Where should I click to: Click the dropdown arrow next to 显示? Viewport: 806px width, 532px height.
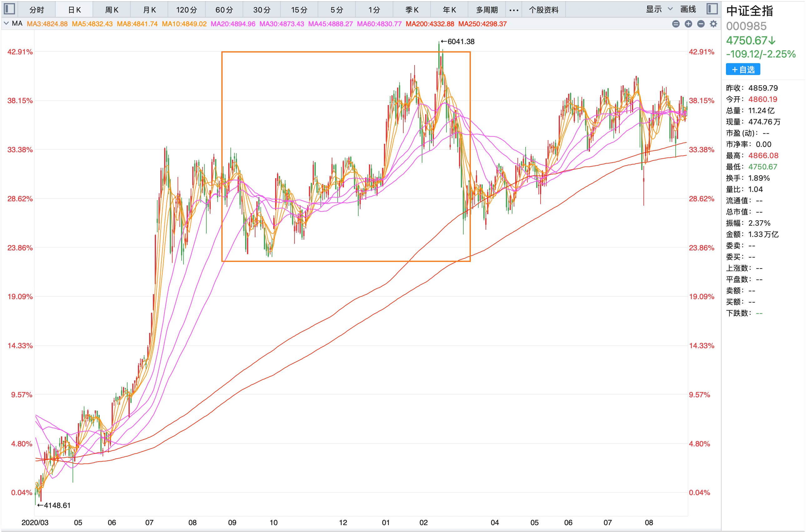[x=670, y=9]
